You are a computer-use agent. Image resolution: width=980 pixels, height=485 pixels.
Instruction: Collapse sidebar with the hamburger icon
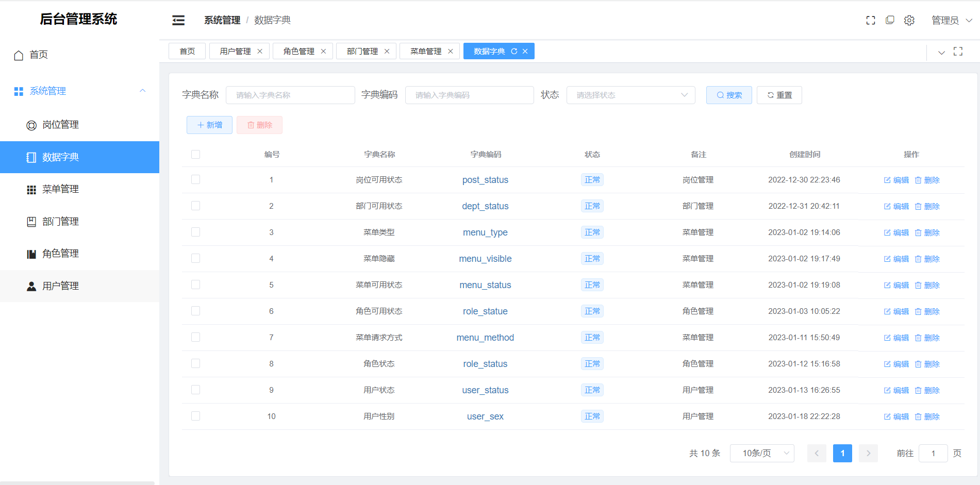pos(178,20)
